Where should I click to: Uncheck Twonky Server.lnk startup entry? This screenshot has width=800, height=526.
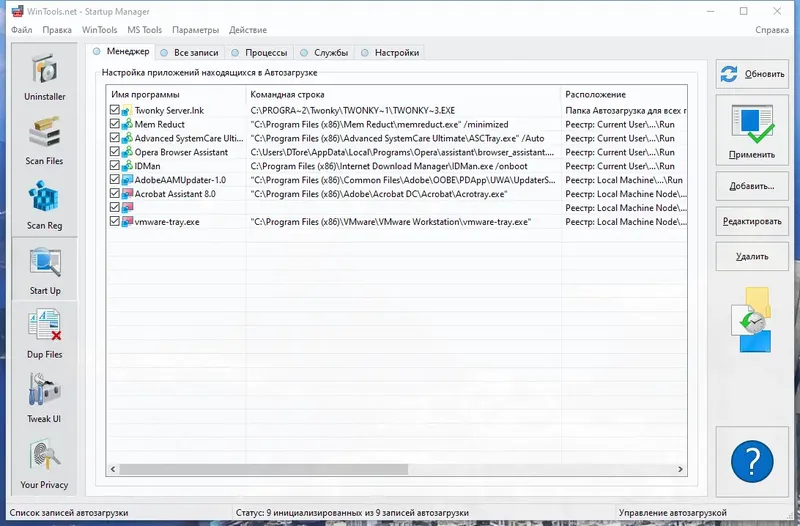tap(115, 110)
